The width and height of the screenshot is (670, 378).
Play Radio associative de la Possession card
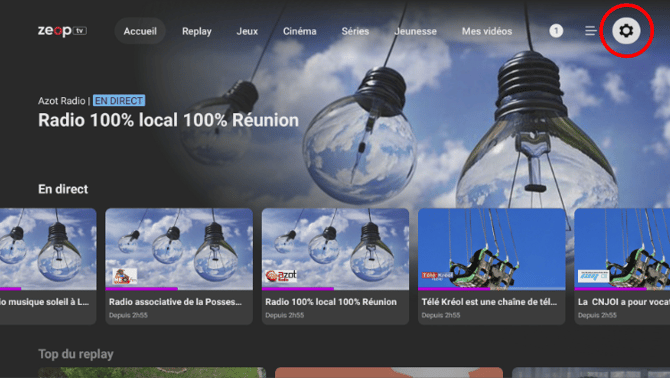[179, 266]
